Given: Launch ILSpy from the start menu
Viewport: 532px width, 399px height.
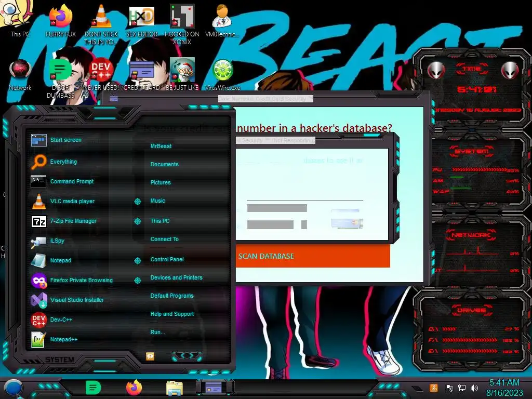Looking at the screenshot, I should [57, 241].
